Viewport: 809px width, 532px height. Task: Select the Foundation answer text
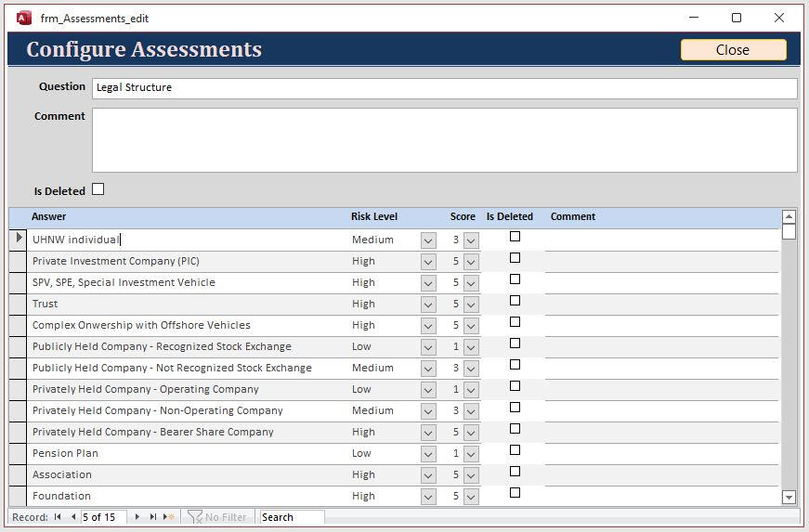coord(61,496)
